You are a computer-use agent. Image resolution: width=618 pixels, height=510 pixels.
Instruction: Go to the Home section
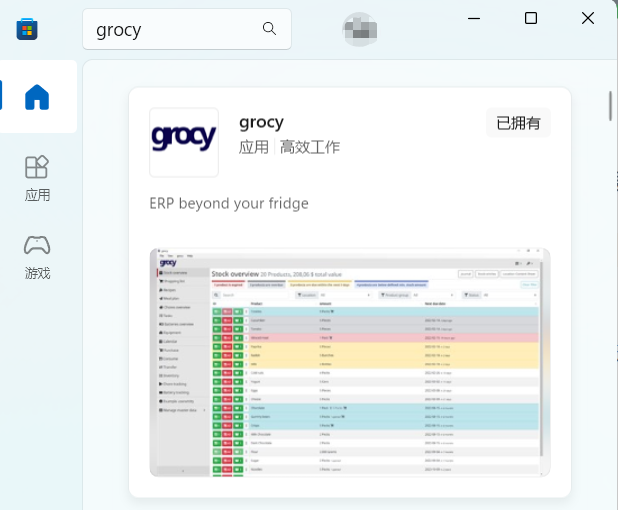pyautogui.click(x=37, y=97)
